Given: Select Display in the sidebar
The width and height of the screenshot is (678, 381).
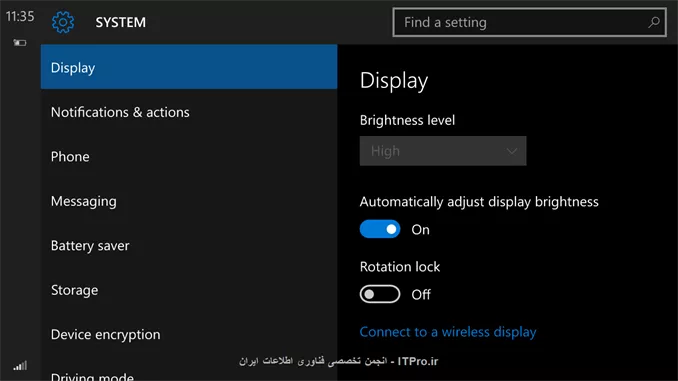Looking at the screenshot, I should (189, 67).
